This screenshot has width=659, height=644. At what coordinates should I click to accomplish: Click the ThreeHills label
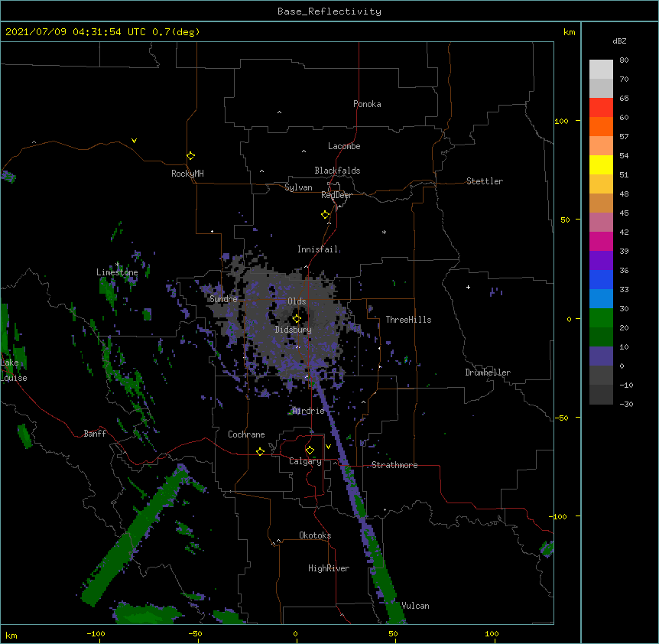(x=408, y=320)
